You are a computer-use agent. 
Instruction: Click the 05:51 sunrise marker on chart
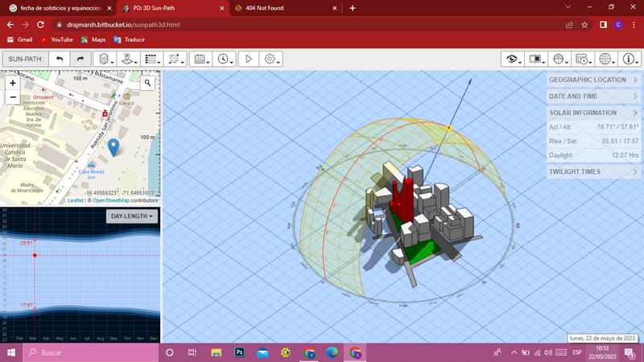(x=35, y=240)
